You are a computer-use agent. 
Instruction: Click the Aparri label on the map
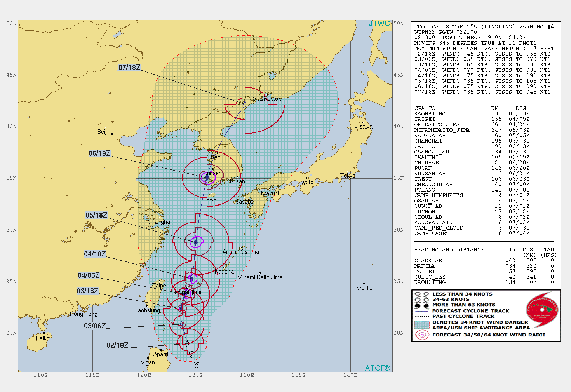[x=161, y=354]
